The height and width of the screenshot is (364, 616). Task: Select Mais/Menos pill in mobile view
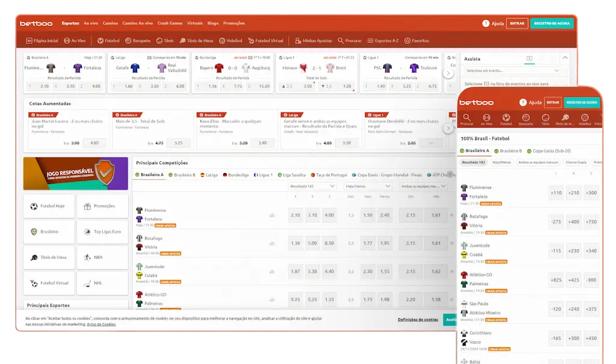[x=502, y=162]
